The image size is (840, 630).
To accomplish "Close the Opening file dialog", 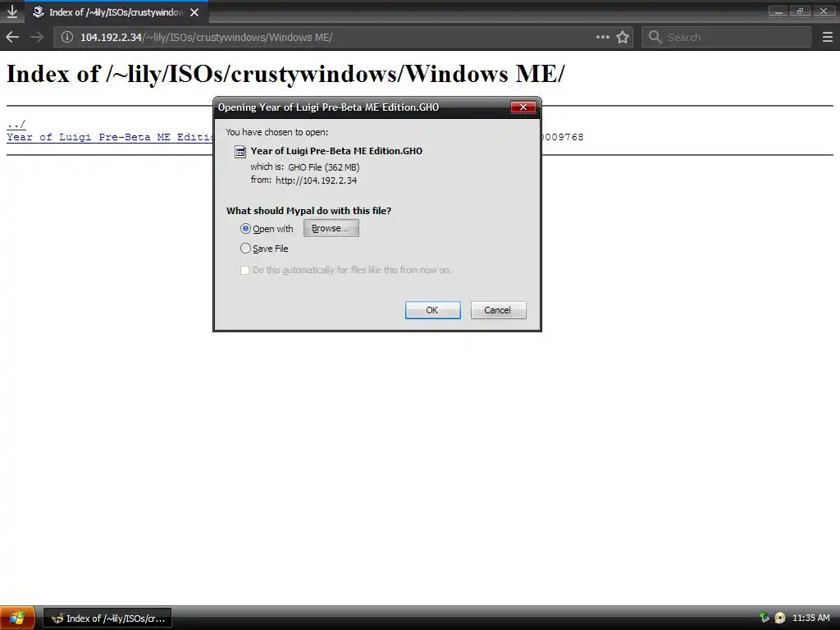I will [523, 107].
